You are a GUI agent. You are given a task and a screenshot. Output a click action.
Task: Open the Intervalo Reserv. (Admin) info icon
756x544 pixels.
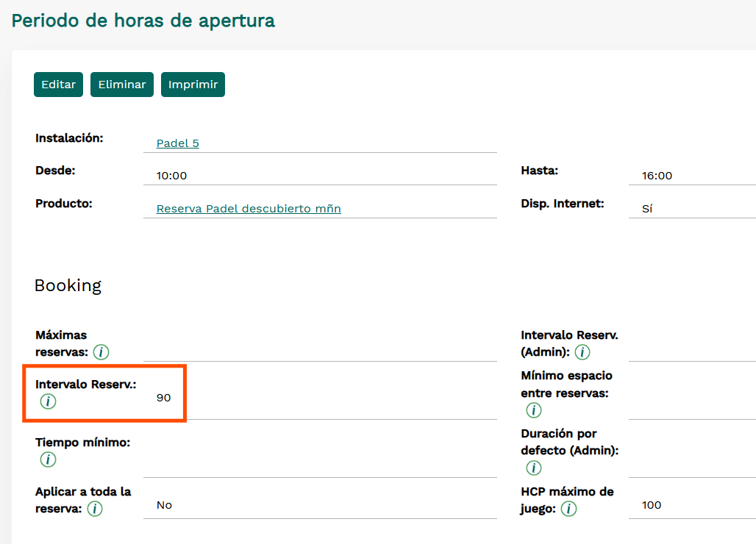[x=582, y=352]
